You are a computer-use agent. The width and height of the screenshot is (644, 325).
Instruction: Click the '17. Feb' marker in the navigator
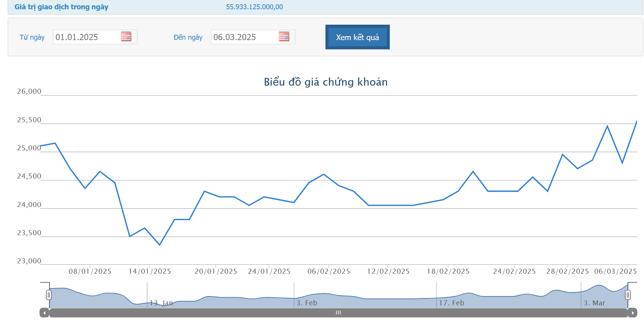coord(451,303)
